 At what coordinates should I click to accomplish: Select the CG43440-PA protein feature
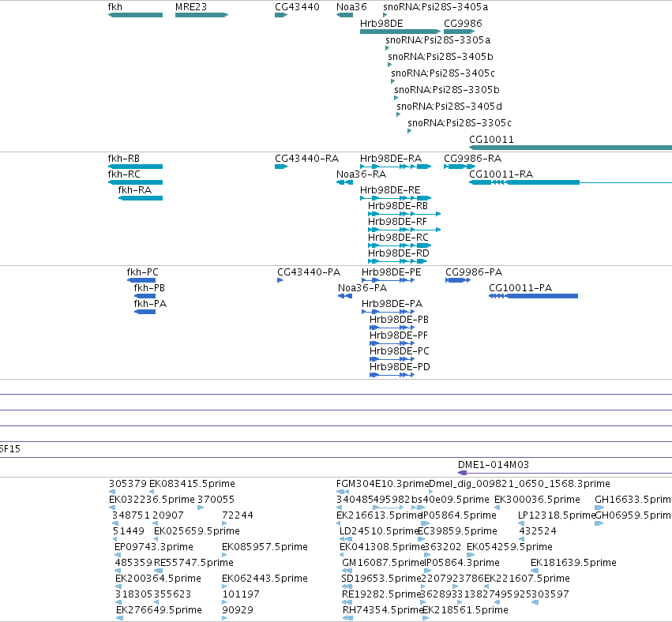click(x=280, y=280)
